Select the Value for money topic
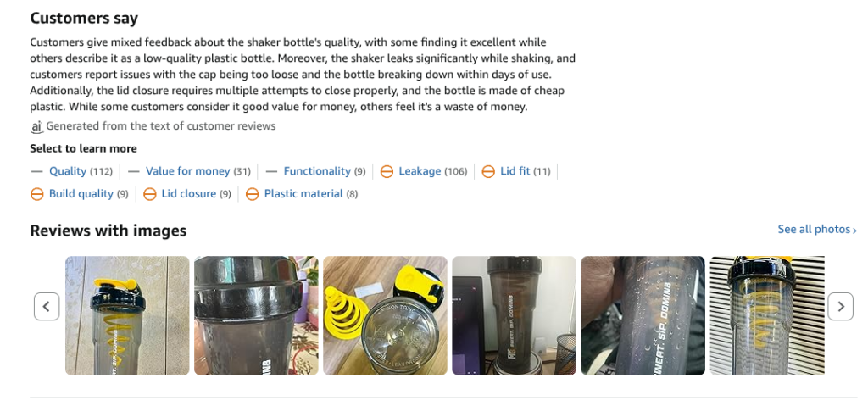Image resolution: width=868 pixels, height=406 pixels. [x=187, y=171]
